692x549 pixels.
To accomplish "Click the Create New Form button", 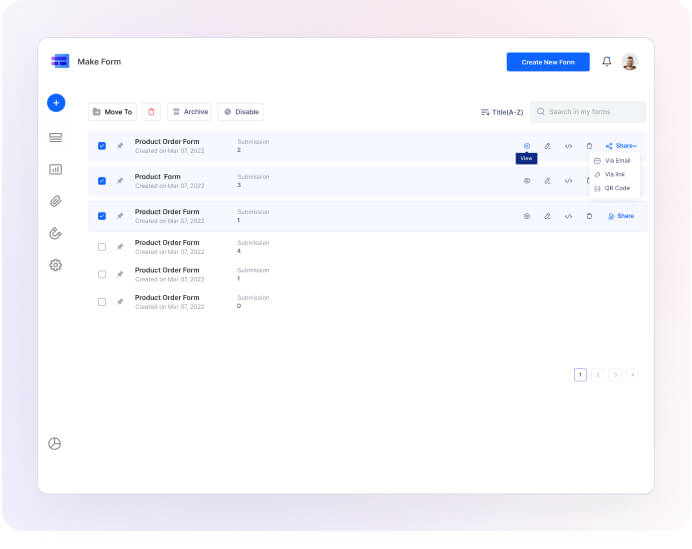I will click(548, 62).
